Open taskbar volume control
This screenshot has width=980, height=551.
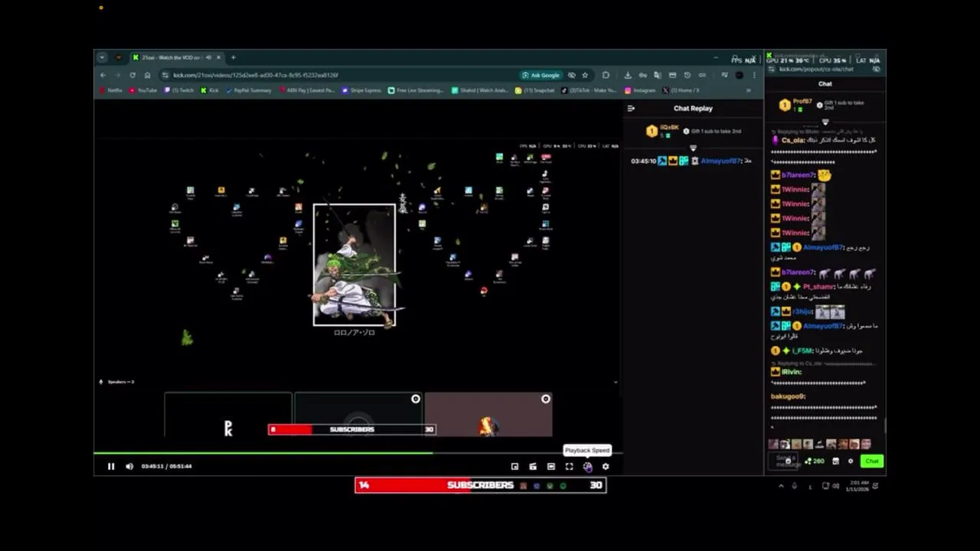click(x=836, y=485)
